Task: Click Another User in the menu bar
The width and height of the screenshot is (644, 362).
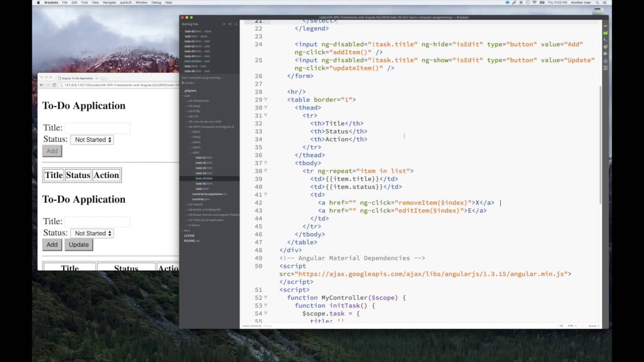Action: (581, 3)
